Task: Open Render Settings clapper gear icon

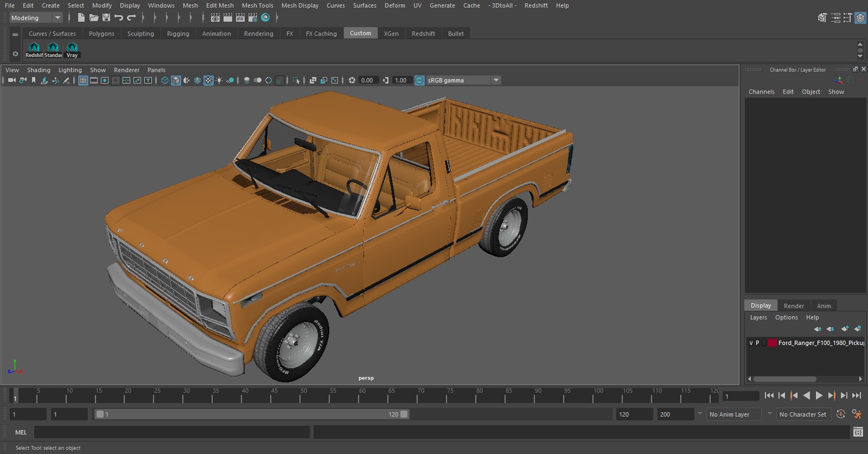Action: 253,18
